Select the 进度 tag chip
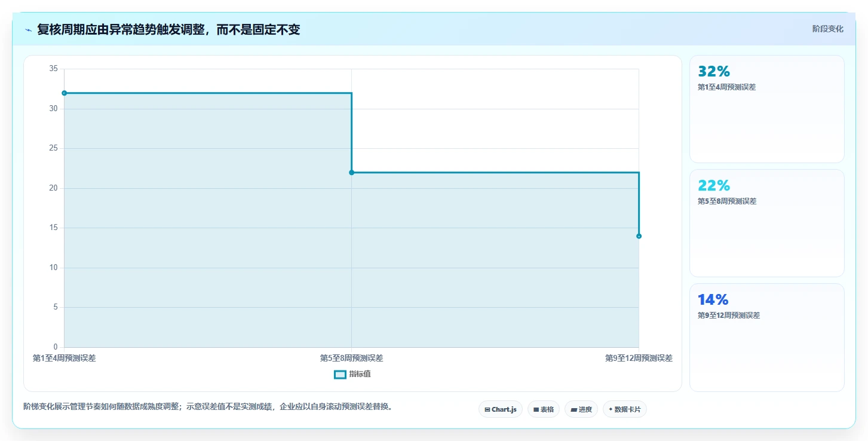 pos(581,409)
